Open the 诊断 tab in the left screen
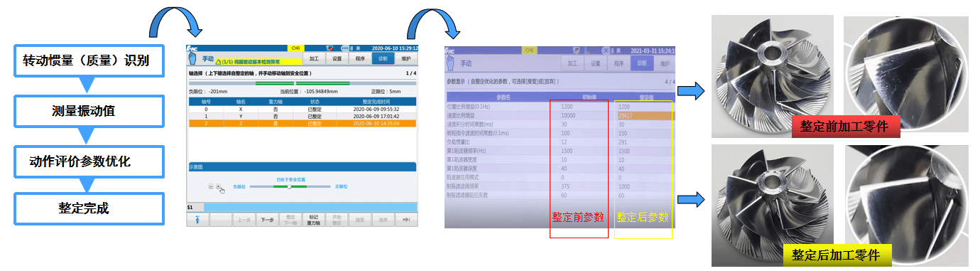Viewport: 980px width, 271px height. (x=382, y=59)
